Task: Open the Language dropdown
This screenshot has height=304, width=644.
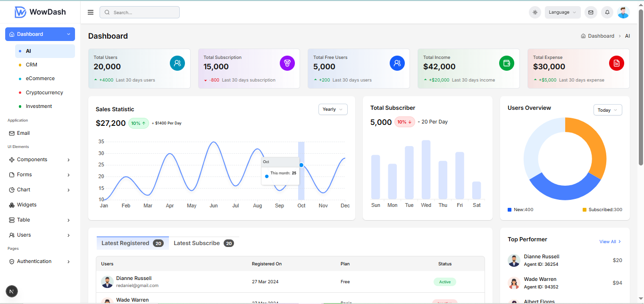Action: pyautogui.click(x=562, y=12)
